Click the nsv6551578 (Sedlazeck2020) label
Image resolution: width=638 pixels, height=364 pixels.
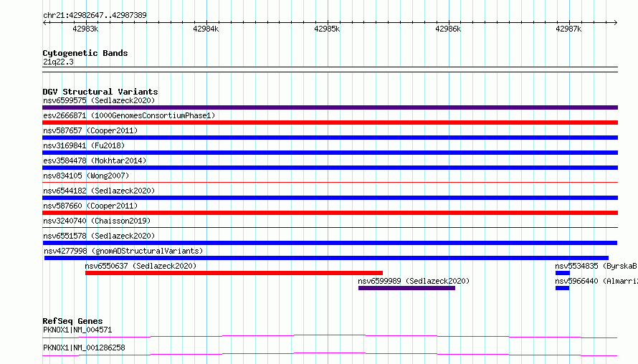(99, 236)
